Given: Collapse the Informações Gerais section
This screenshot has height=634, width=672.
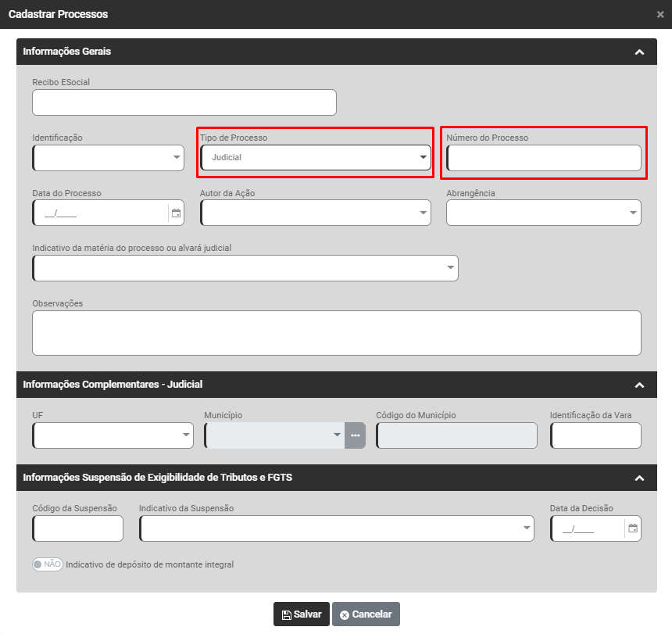Looking at the screenshot, I should (x=639, y=52).
